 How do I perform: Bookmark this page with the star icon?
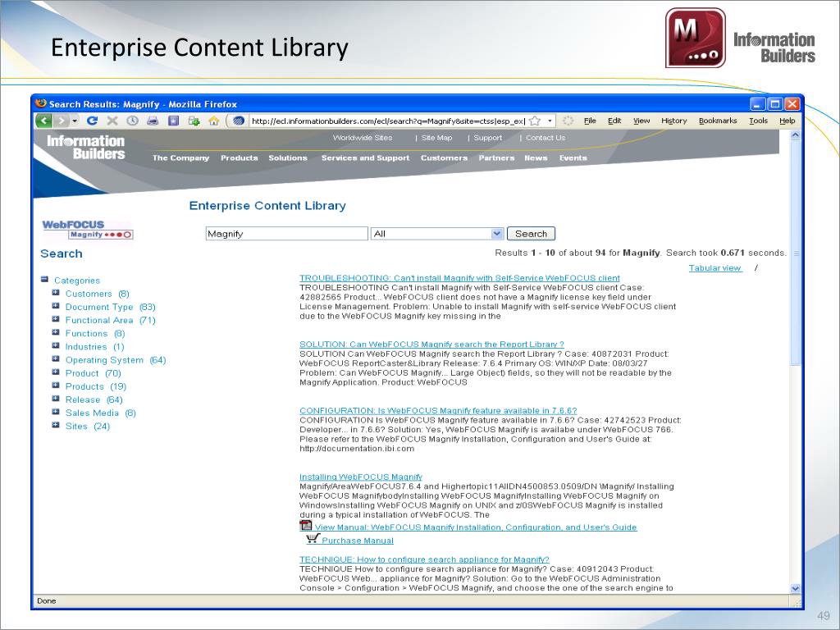[x=535, y=121]
